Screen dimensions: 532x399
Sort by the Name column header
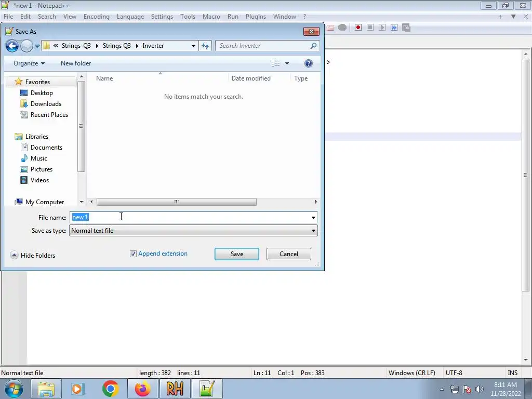[x=104, y=78]
